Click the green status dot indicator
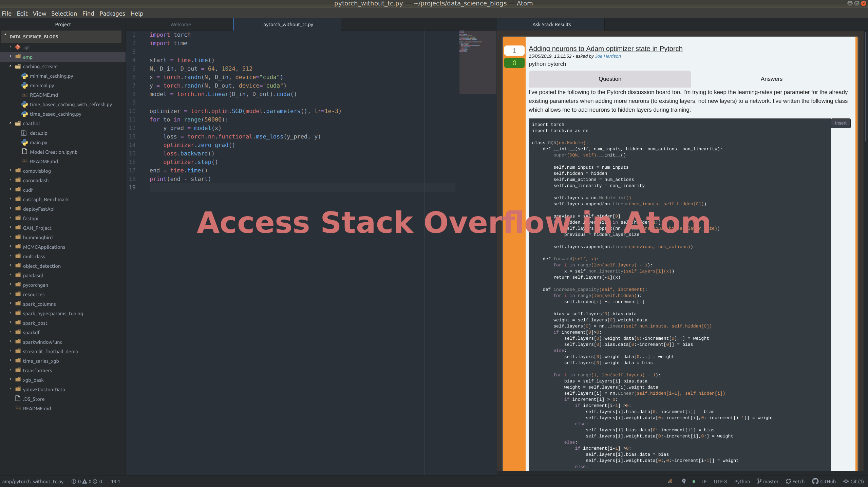This screenshot has width=868, height=487. coord(694,482)
